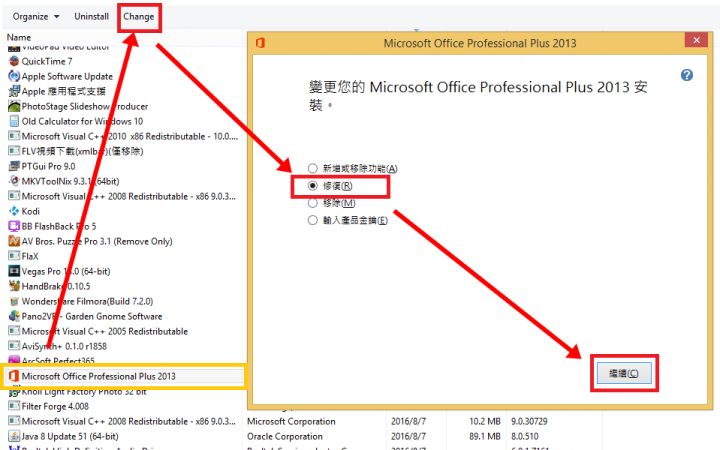Select Filter Forge 4.008 program name

(x=56, y=406)
